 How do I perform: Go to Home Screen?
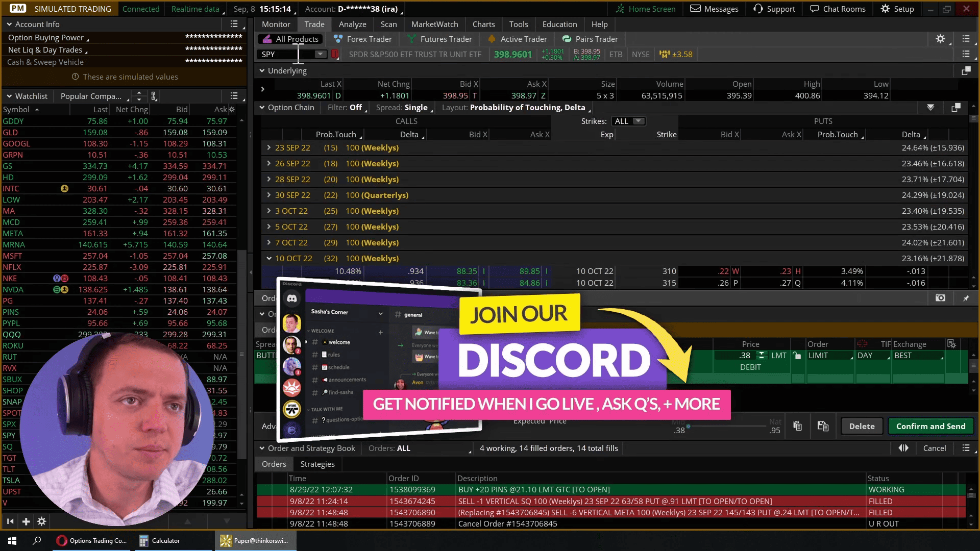tap(645, 9)
